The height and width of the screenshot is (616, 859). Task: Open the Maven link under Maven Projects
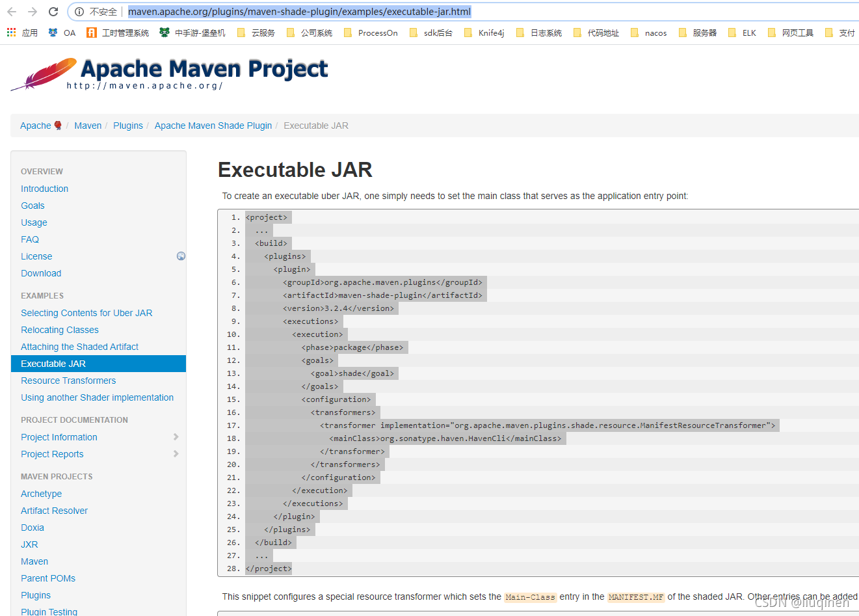tap(34, 561)
